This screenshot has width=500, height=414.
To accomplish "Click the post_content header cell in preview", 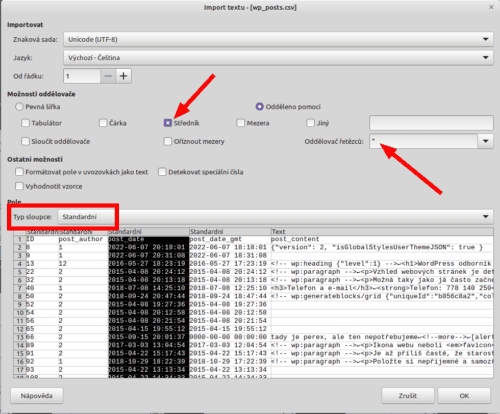I will [x=382, y=239].
